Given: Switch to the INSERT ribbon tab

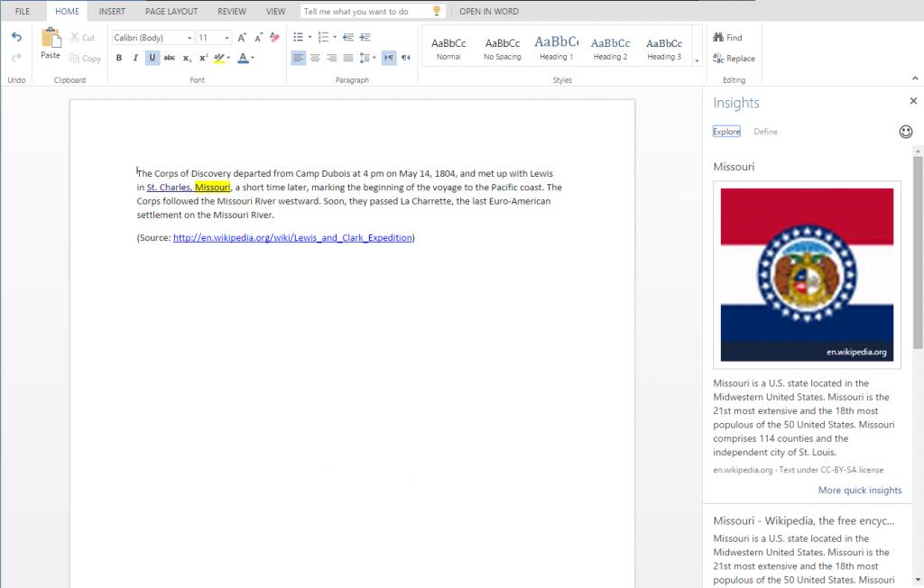Looking at the screenshot, I should [x=112, y=12].
